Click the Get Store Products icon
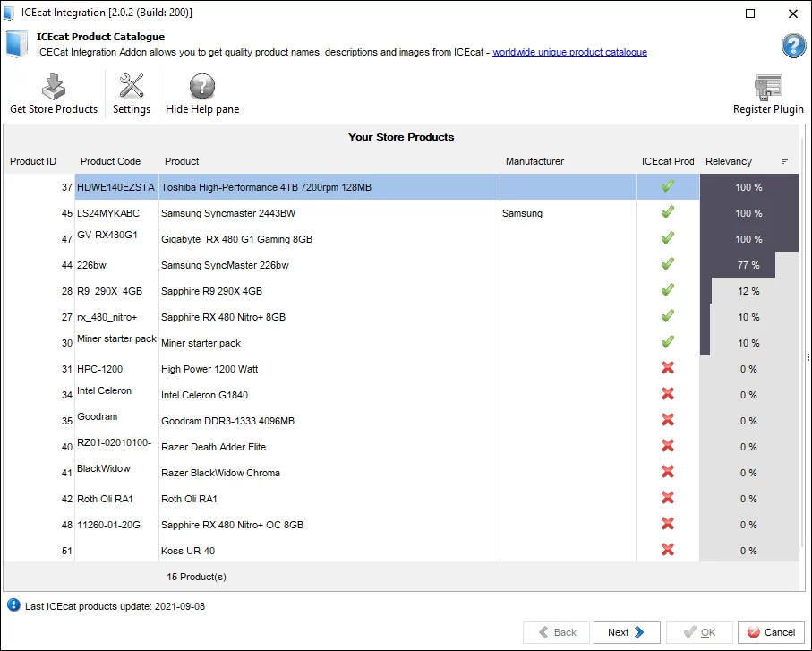The image size is (812, 651). click(x=53, y=88)
